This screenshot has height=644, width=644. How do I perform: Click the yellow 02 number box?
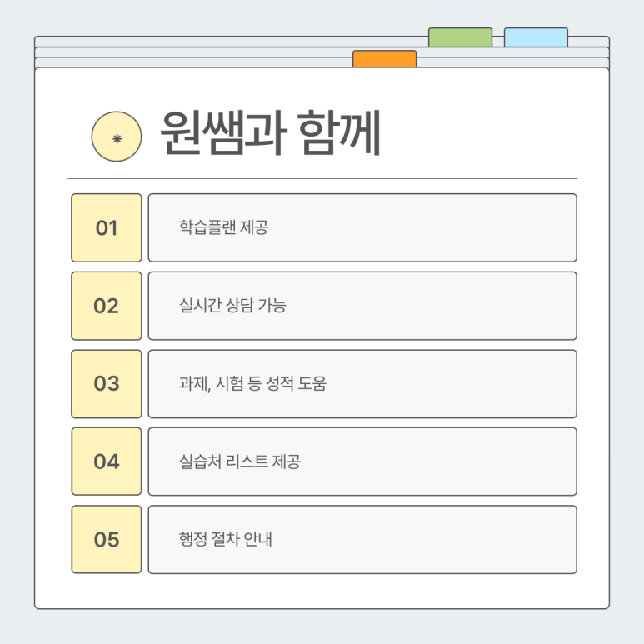click(x=107, y=306)
